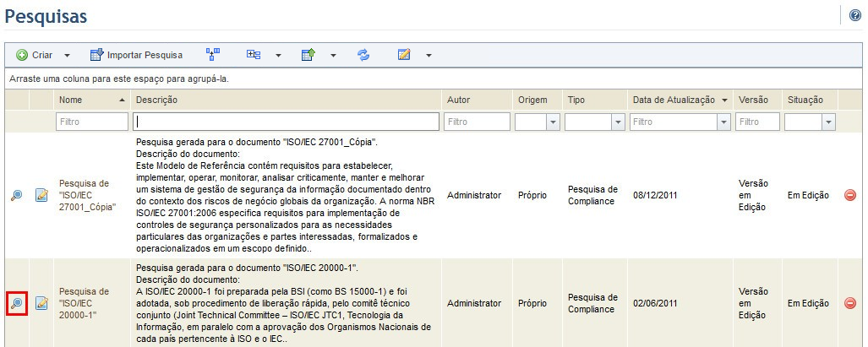Click Versão em Edição in 27001_Cópia row
868x347 pixels.
coord(753,195)
